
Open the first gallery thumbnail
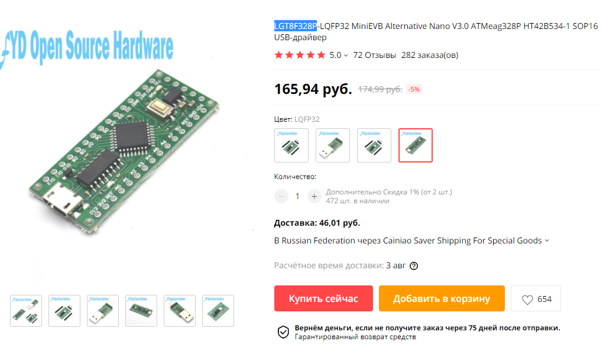(x=26, y=311)
